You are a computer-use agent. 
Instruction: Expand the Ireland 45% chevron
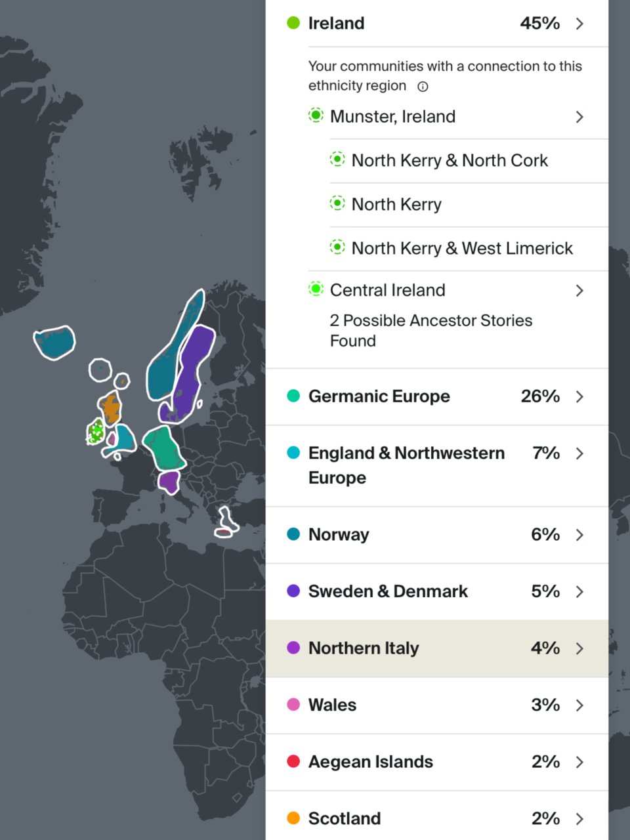(x=579, y=24)
